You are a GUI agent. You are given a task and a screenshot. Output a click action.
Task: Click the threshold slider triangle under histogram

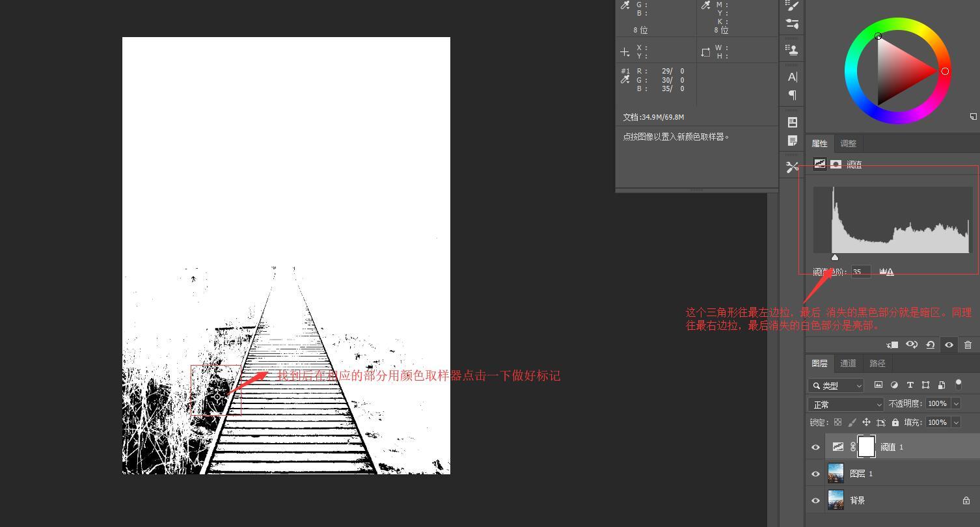(835, 257)
